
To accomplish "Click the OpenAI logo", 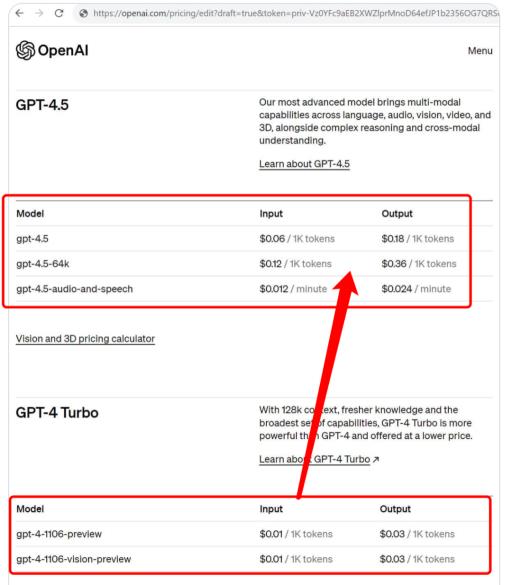I will coord(52,50).
